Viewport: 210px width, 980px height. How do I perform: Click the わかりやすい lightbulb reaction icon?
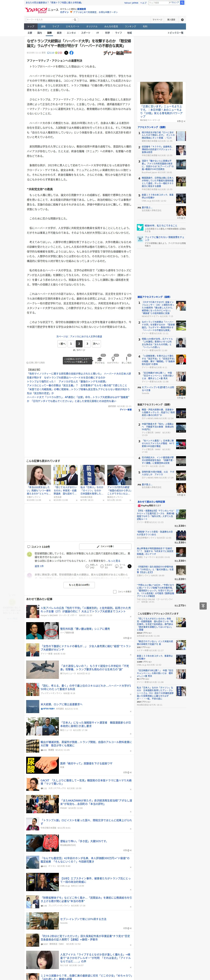[113, 359]
